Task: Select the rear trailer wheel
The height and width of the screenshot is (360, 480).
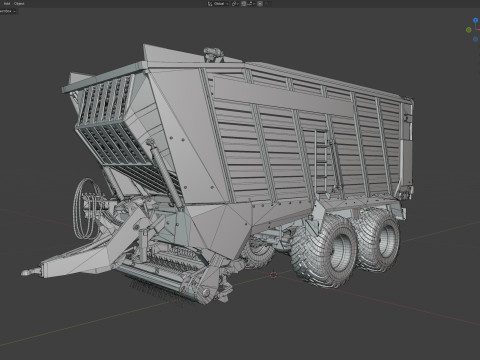Action: [x=378, y=239]
